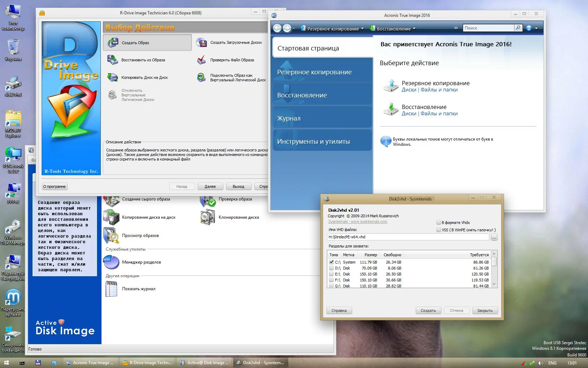Image resolution: width=588 pixels, height=368 pixels.
Task: Click the raw image creation icon in Active@ Disk Image
Action: pos(111,200)
